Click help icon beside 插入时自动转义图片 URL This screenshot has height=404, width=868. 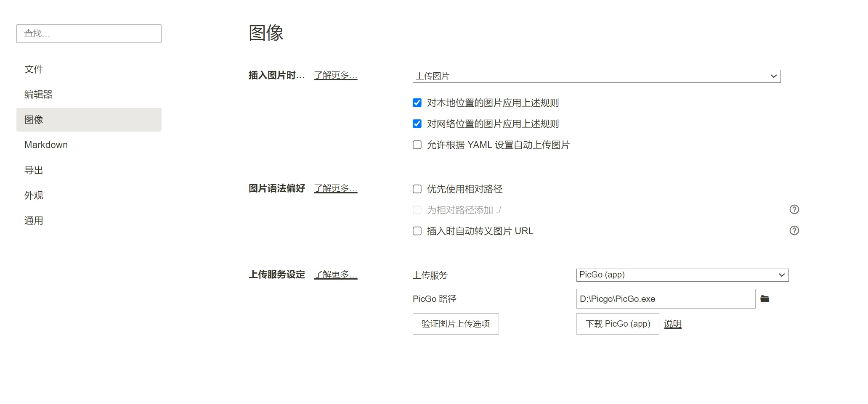794,230
